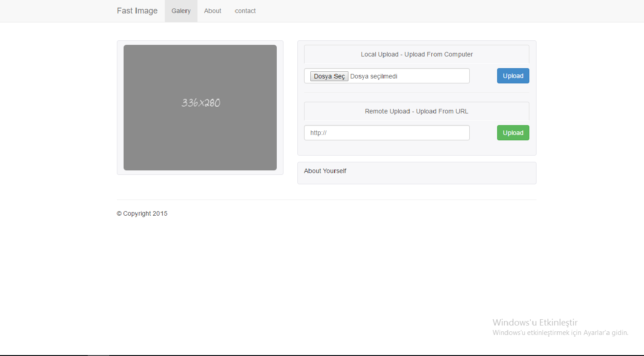The image size is (644, 356).
Task: Click empty space inside the file input box
Action: click(434, 76)
